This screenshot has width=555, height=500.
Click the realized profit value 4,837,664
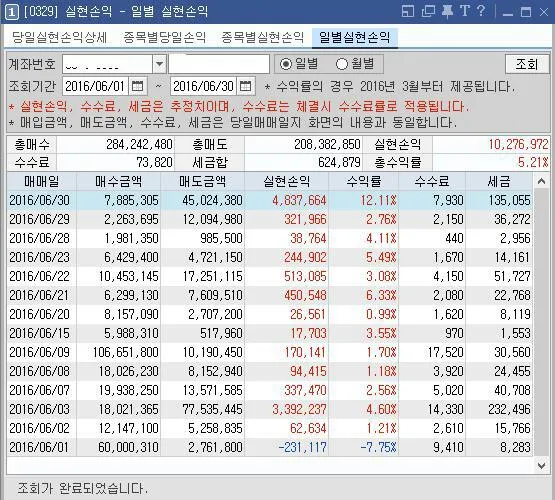coord(299,200)
